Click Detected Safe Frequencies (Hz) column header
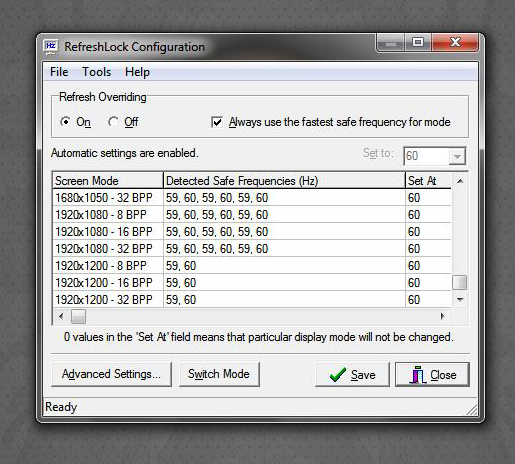The image size is (515, 464). [x=284, y=181]
